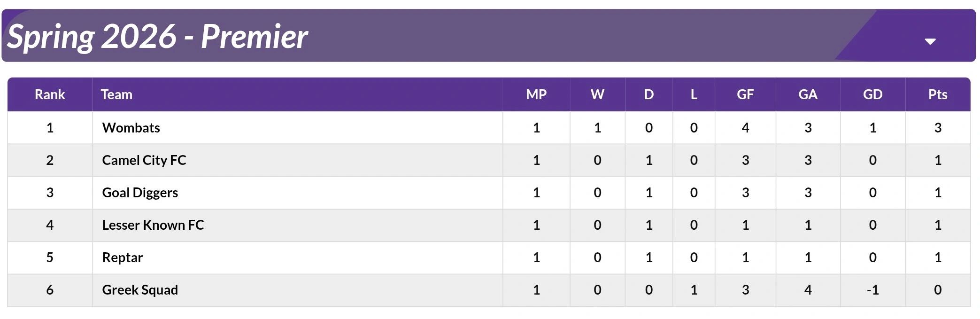The height and width of the screenshot is (319, 980).
Task: Select the Goal Diggers team name
Action: [x=140, y=193]
